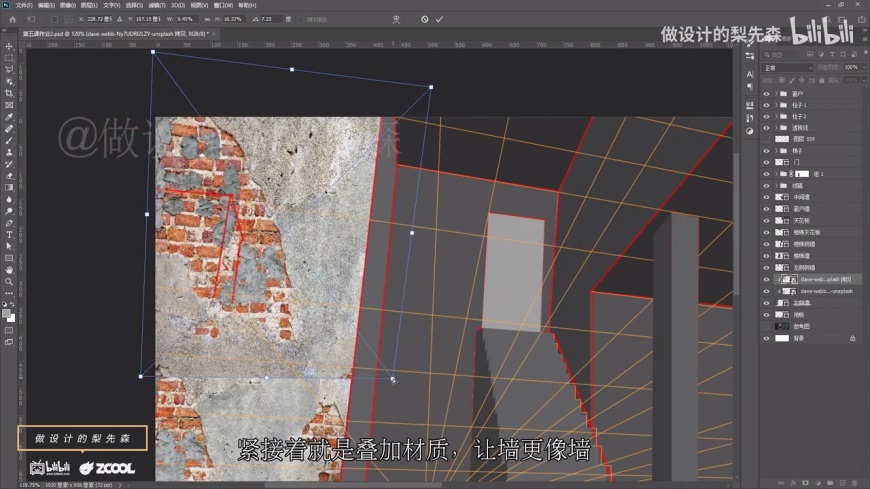Expand the 梯子 layer group
The width and height of the screenshot is (870, 489).
click(x=776, y=150)
